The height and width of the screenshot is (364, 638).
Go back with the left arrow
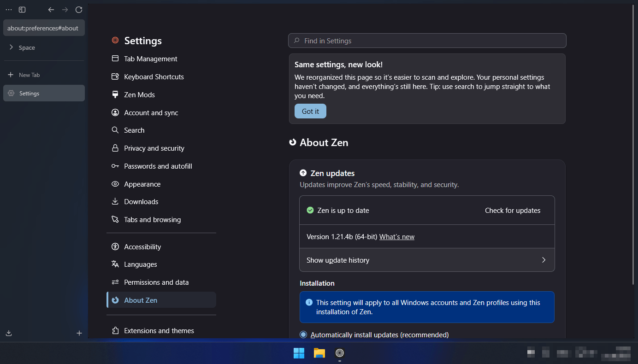click(x=51, y=10)
